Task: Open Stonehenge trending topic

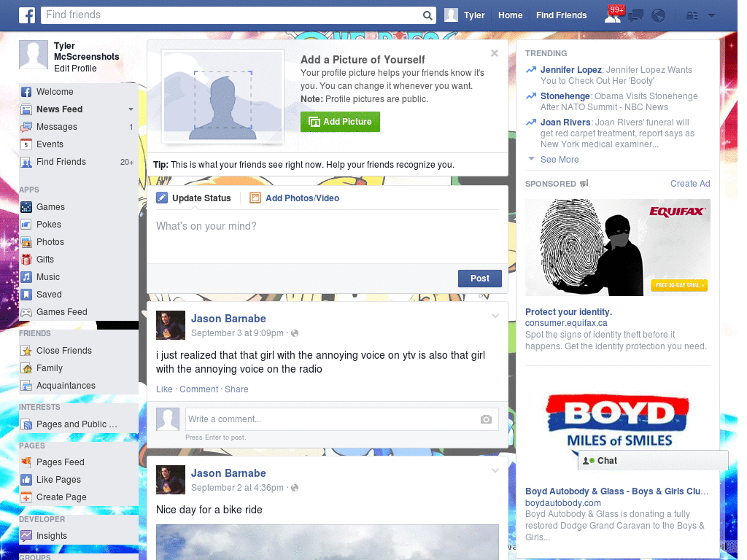Action: [565, 96]
